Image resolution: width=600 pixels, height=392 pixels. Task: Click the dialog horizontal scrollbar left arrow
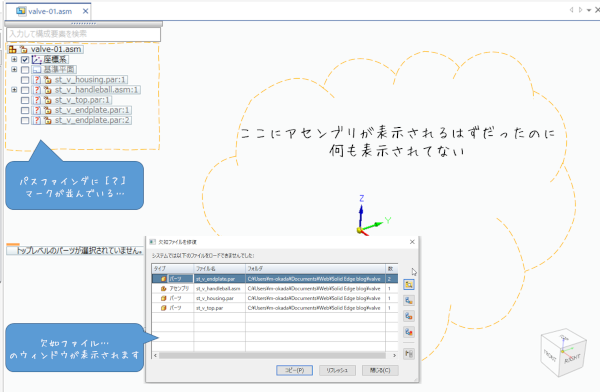(155, 355)
